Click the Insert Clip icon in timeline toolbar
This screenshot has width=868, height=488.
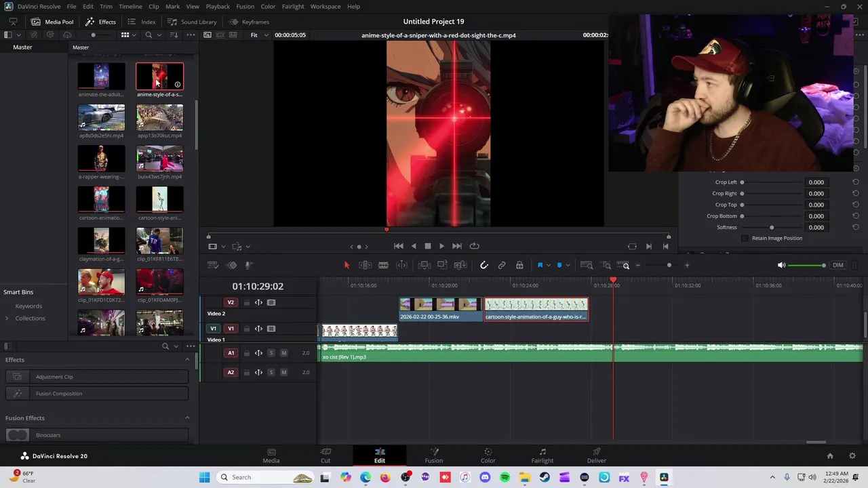[424, 265]
